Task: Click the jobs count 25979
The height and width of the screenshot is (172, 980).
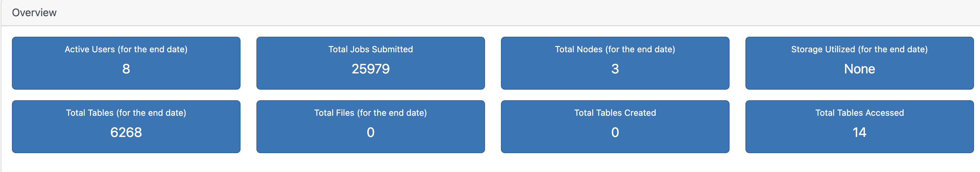Action: point(371,69)
